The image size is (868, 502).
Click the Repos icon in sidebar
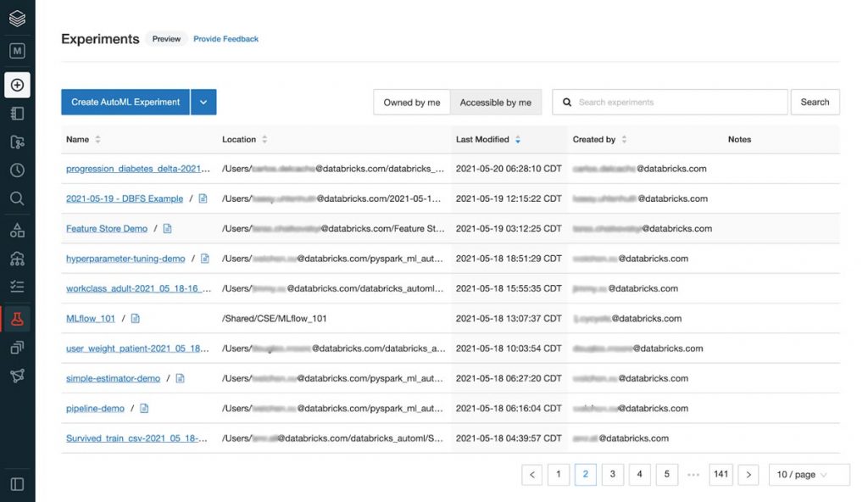pos(17,142)
